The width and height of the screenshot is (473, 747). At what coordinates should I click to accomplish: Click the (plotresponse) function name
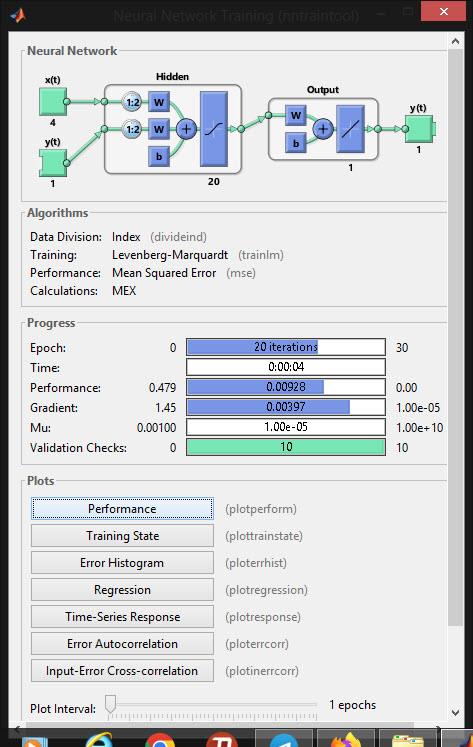click(263, 617)
